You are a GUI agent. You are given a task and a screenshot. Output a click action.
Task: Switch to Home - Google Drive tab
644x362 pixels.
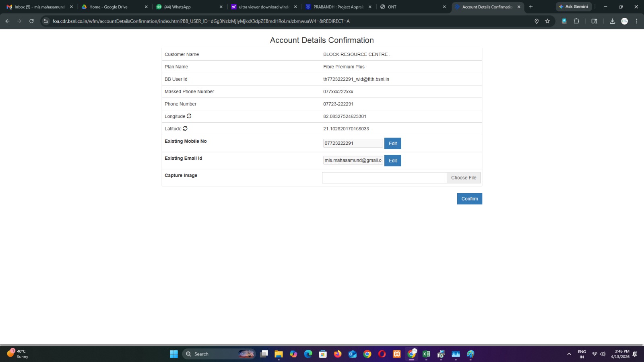pyautogui.click(x=114, y=7)
